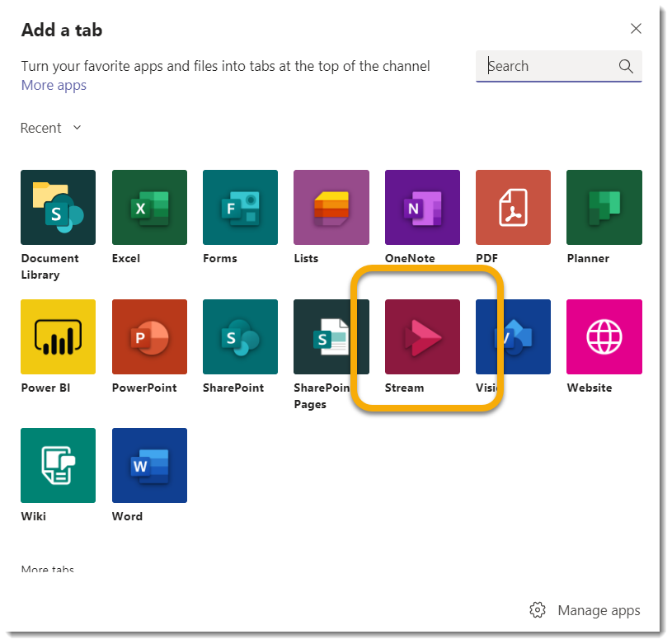Image resolution: width=672 pixels, height=644 pixels.
Task: Select the Stream app tile
Action: [x=422, y=336]
